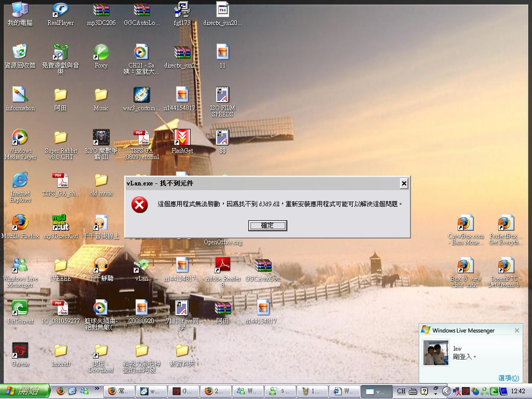This screenshot has width=532, height=399.
Task: Click the 確定 button in the error dialog
Action: click(x=268, y=225)
